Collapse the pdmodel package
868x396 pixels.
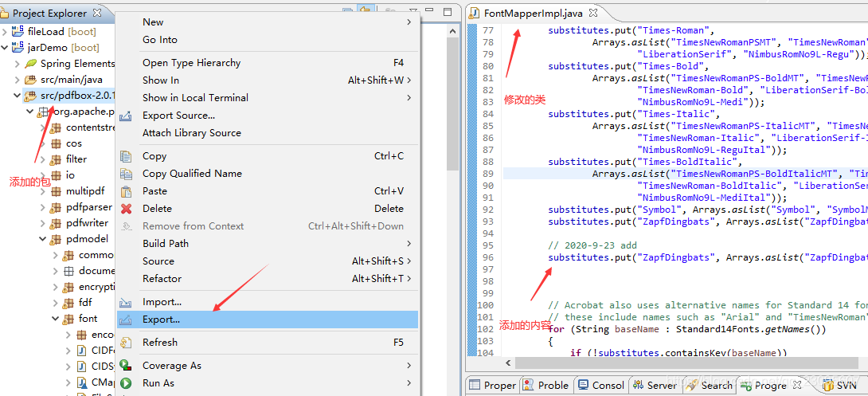click(x=43, y=239)
